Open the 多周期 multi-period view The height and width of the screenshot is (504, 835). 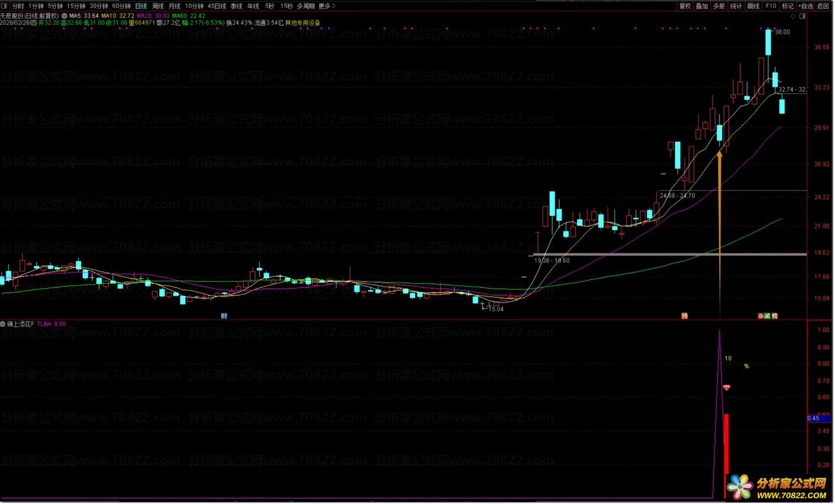pyautogui.click(x=306, y=6)
